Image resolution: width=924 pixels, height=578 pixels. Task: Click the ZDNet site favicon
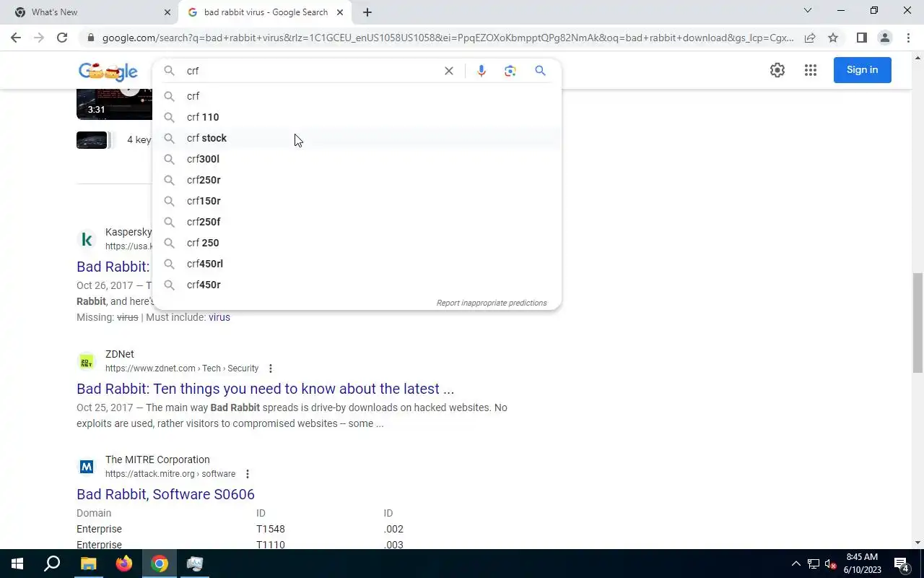click(87, 361)
